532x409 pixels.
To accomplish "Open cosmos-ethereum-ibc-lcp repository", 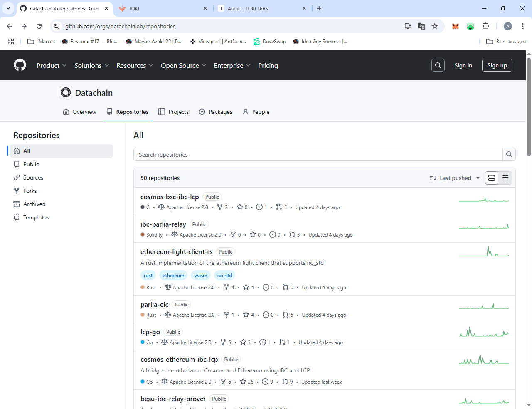I will (179, 359).
